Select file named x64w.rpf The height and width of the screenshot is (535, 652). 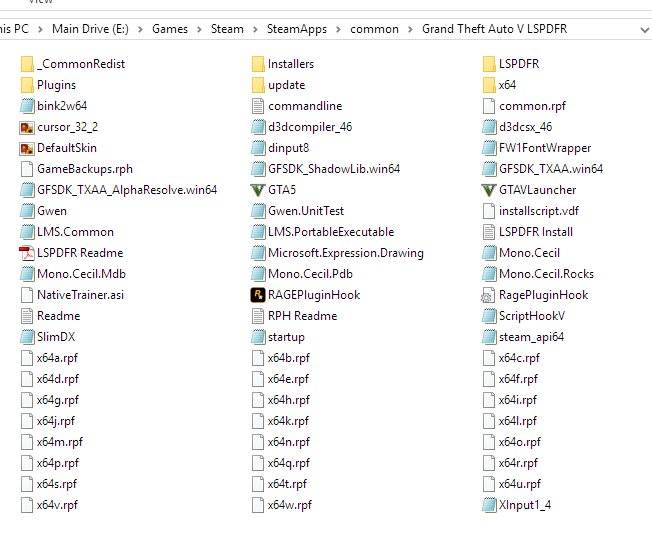click(x=289, y=505)
